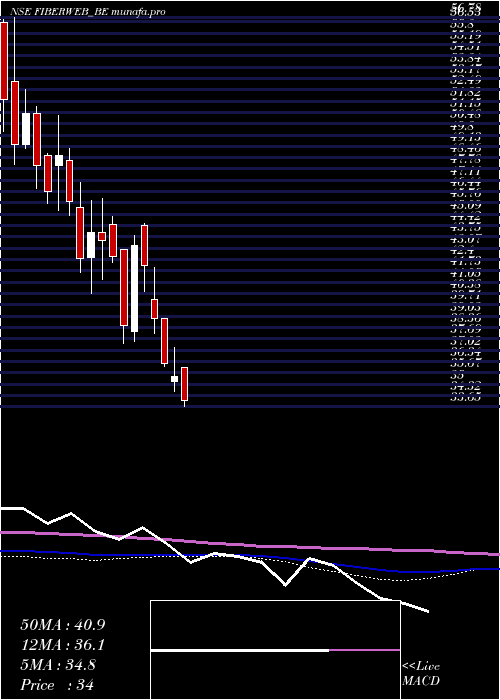Click the first red candlestick at chart start
500x700 pixels.
point(4,61)
